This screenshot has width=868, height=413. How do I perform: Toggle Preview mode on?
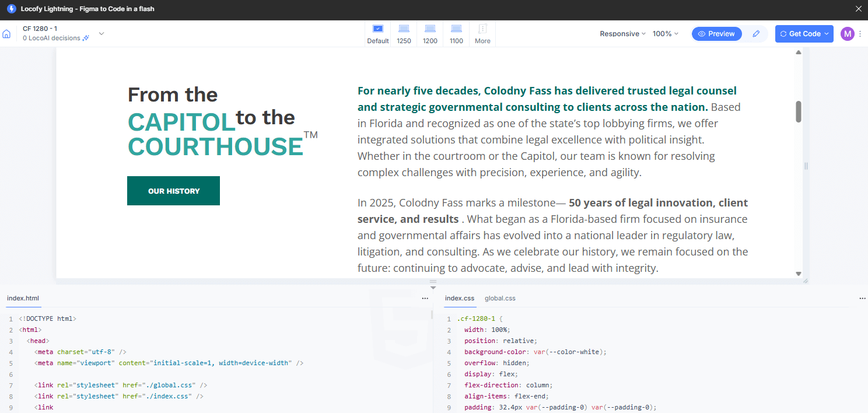[716, 34]
